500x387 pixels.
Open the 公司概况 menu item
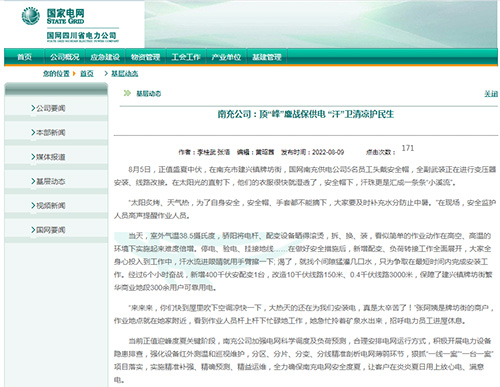coord(65,57)
